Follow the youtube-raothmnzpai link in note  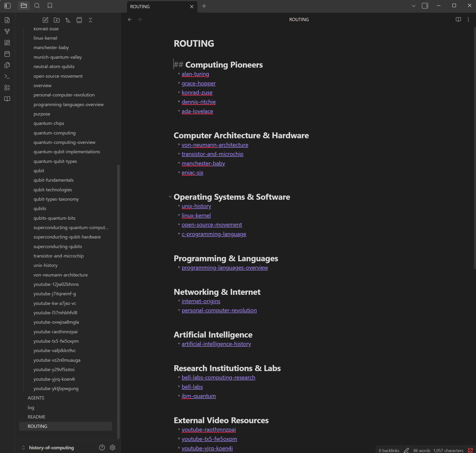tap(209, 430)
